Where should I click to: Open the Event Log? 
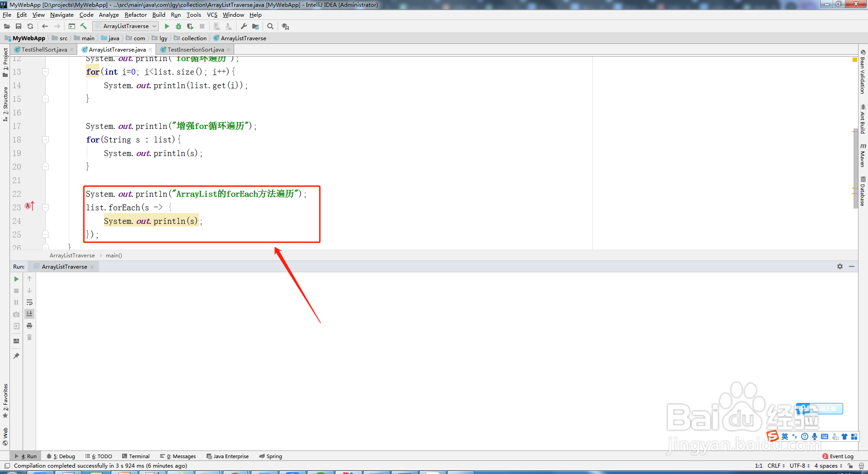838,456
